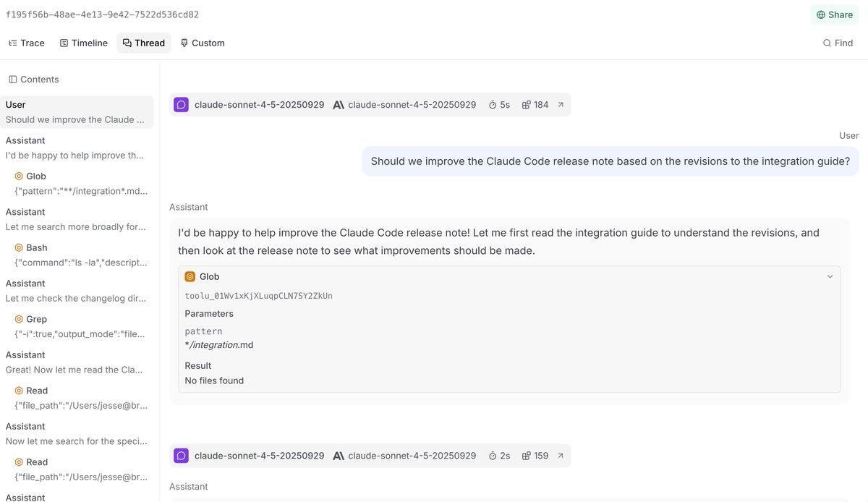Click the 2s duration indicator
The image size is (868, 502).
click(x=499, y=456)
